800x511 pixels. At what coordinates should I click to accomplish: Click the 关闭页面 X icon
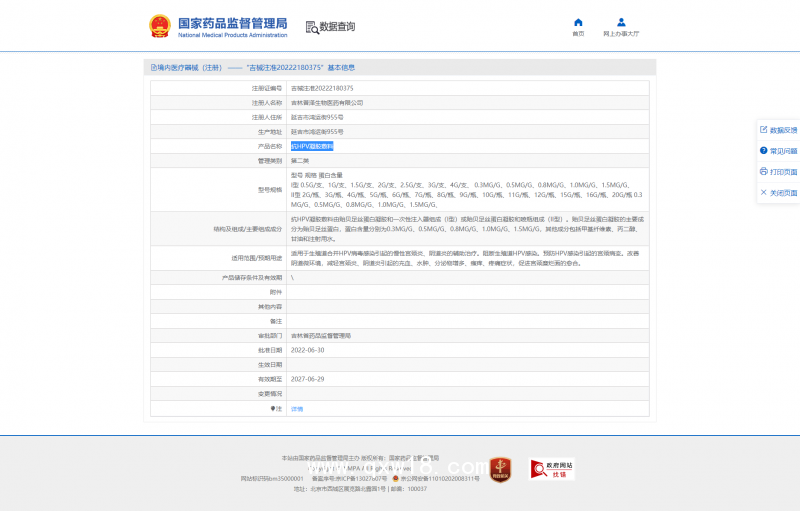[x=764, y=193]
